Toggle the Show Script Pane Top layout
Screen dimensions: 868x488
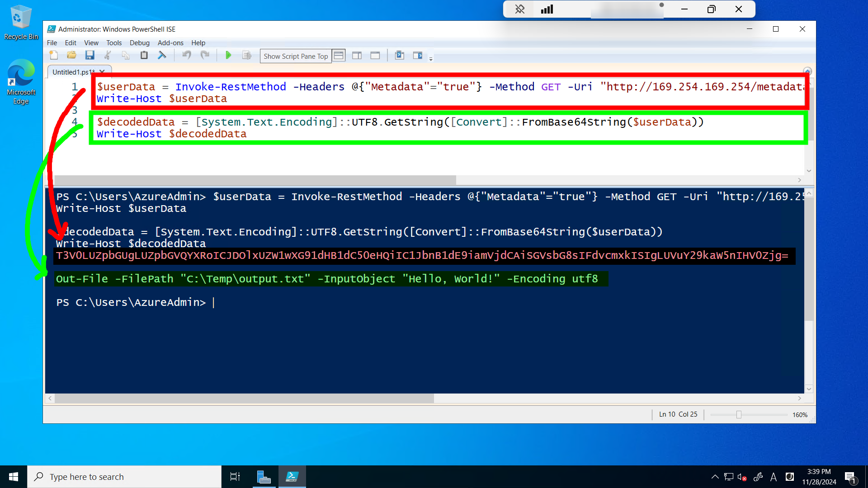pyautogui.click(x=339, y=56)
